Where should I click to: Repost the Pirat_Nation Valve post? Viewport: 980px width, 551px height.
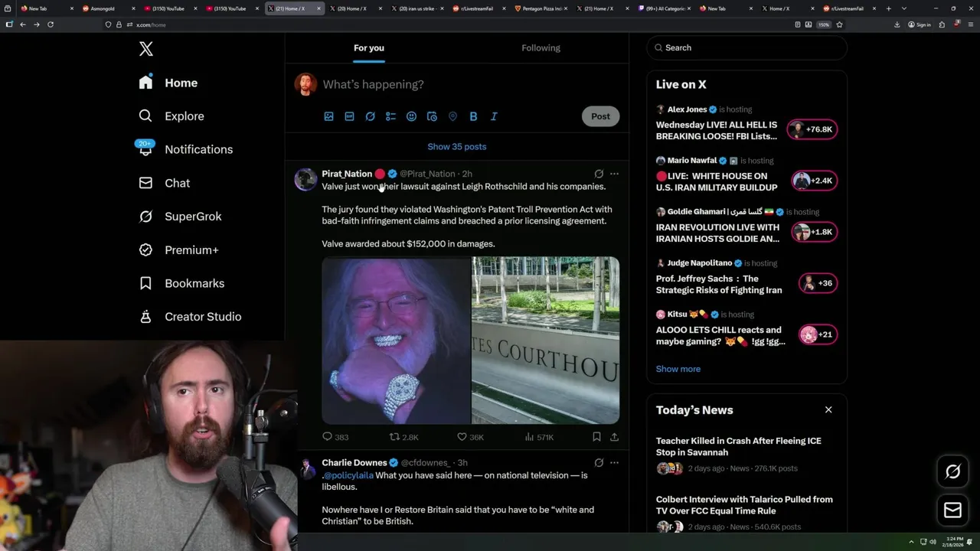tap(404, 437)
